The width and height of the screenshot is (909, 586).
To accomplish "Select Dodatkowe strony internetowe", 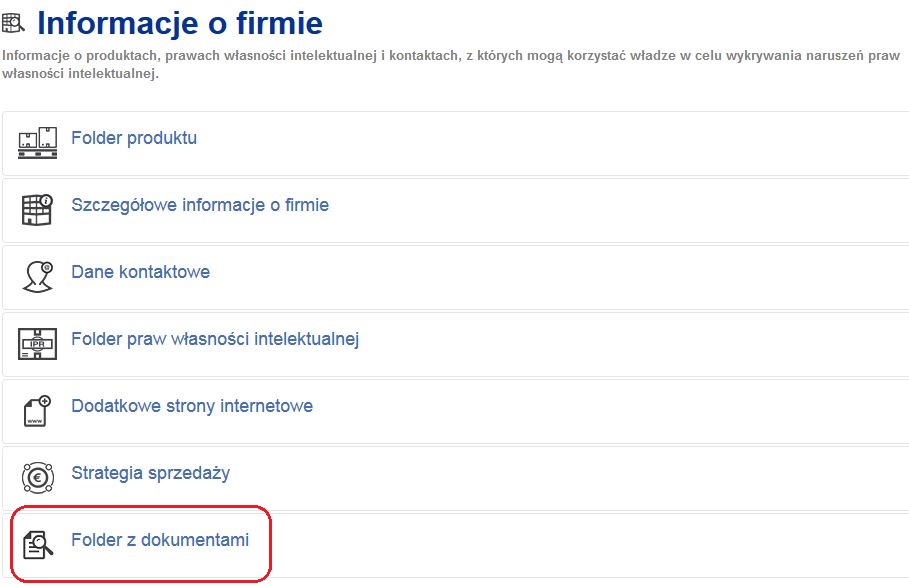I will tap(192, 406).
